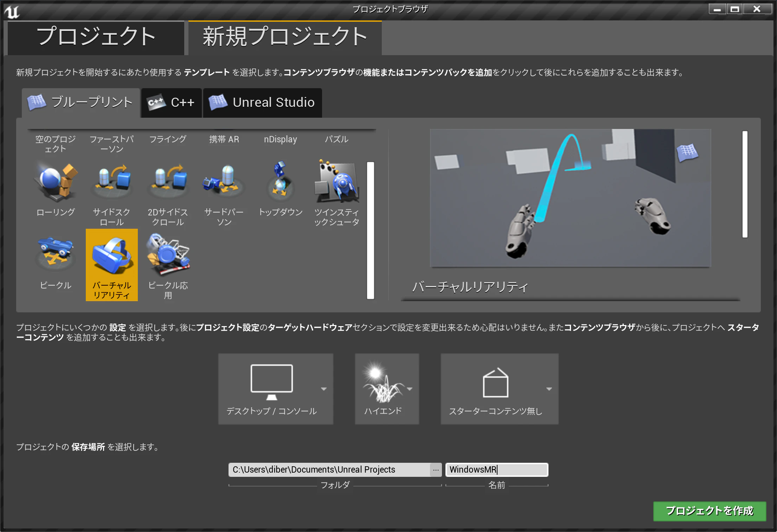Select the ツインスティックシュータ template icon
Image resolution: width=777 pixels, height=532 pixels.
pos(336,182)
